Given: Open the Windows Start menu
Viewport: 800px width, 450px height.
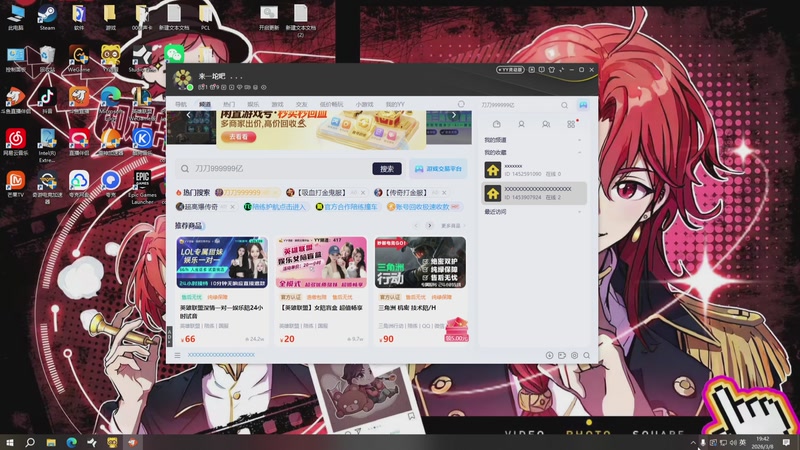Looking at the screenshot, I should [9, 442].
